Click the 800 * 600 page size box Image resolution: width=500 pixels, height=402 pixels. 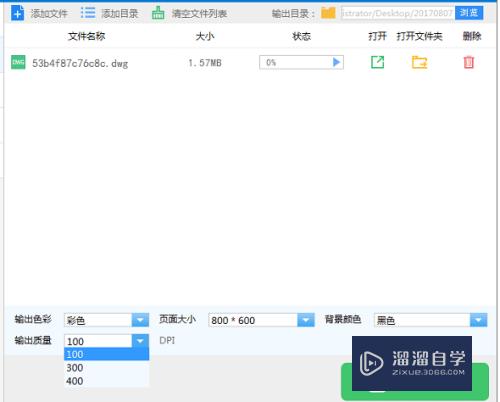pyautogui.click(x=261, y=320)
